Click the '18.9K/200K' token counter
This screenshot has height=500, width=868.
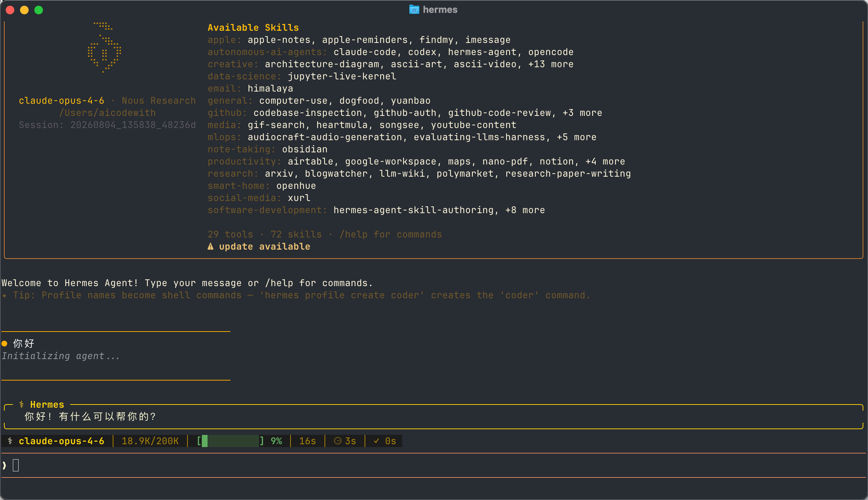150,441
